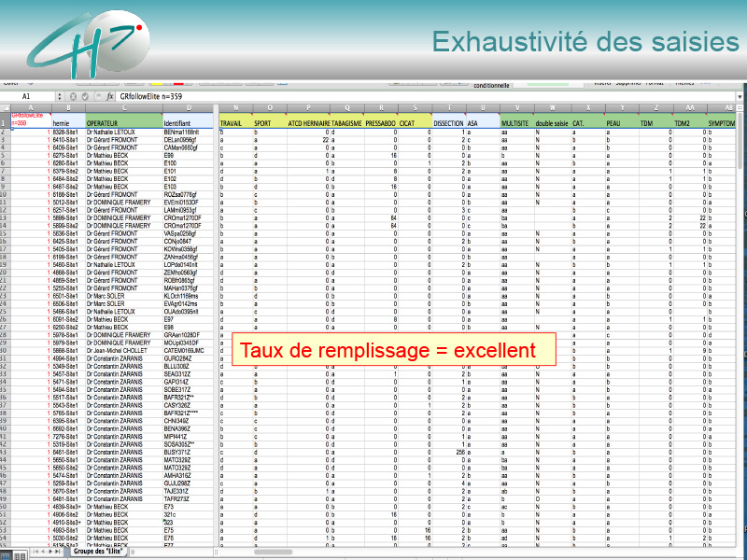The width and height of the screenshot is (747, 560).
Task: Click the select-all corner of the sheet
Action: (x=5, y=108)
